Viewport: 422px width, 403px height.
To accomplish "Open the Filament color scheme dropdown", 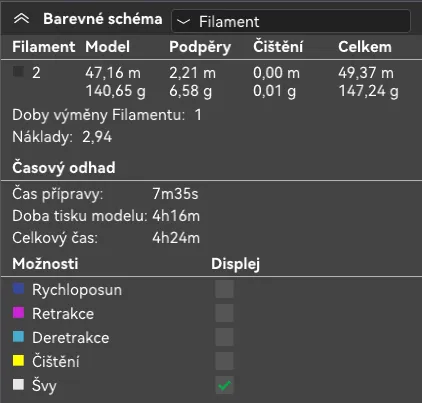I will coord(291,21).
